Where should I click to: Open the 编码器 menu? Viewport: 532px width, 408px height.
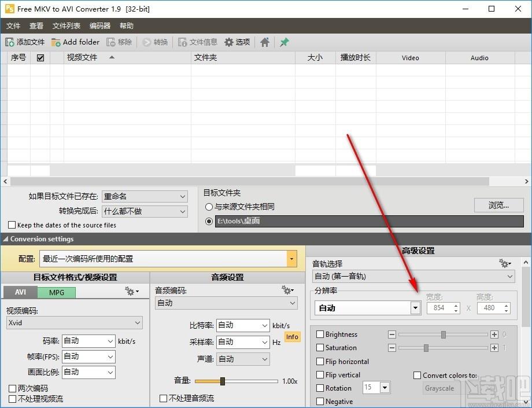coord(100,26)
